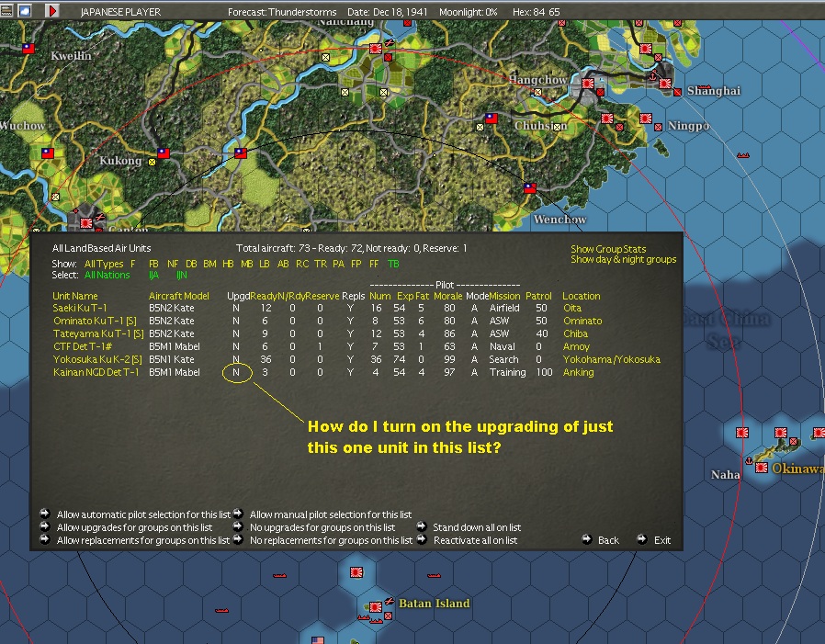Click Show day & night groups
The height and width of the screenshot is (644, 825).
coord(624,259)
